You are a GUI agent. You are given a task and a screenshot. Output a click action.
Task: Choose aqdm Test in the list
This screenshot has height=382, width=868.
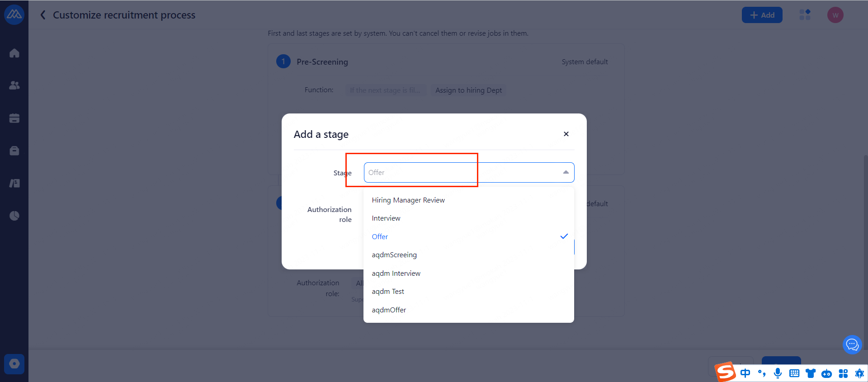coord(388,292)
